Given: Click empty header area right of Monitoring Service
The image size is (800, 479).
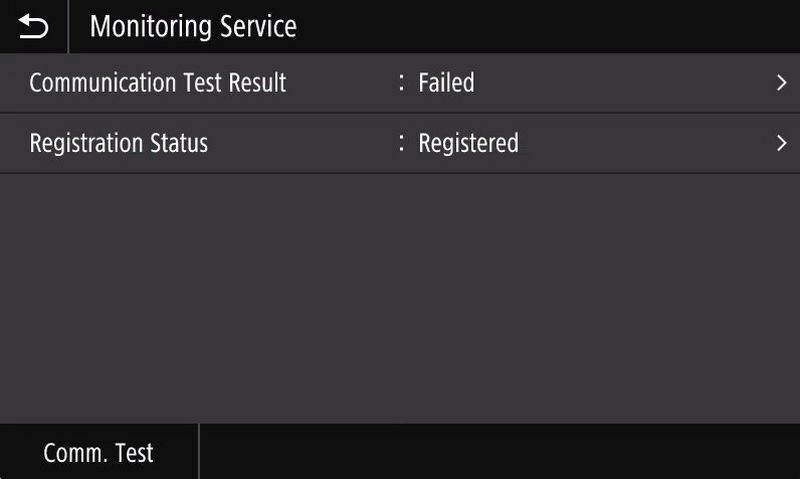Looking at the screenshot, I should [x=548, y=27].
